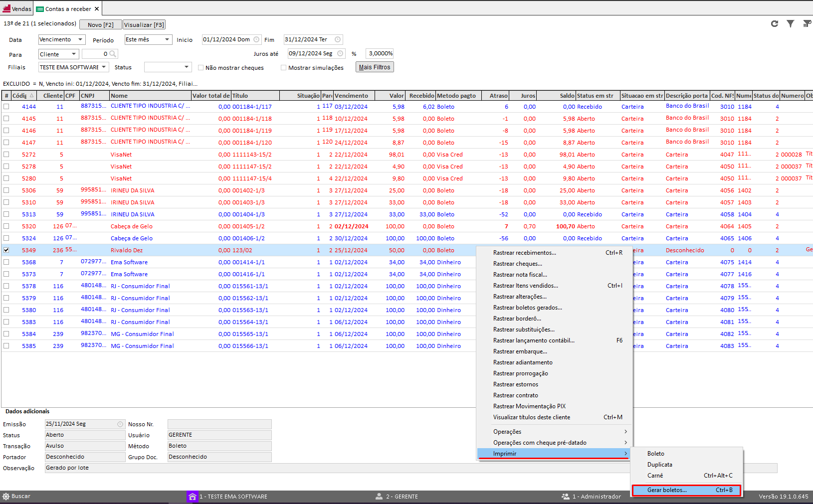
Task: Click the Vendas tab icon
Action: 6,8
